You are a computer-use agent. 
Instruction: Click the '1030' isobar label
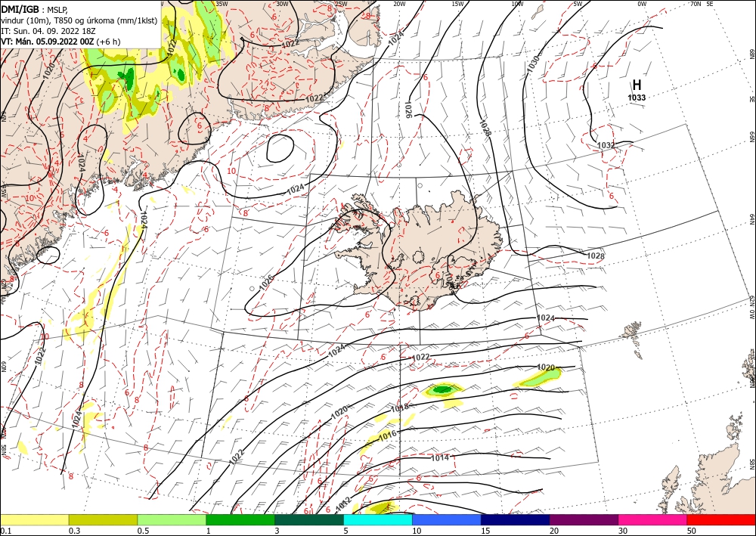click(533, 64)
